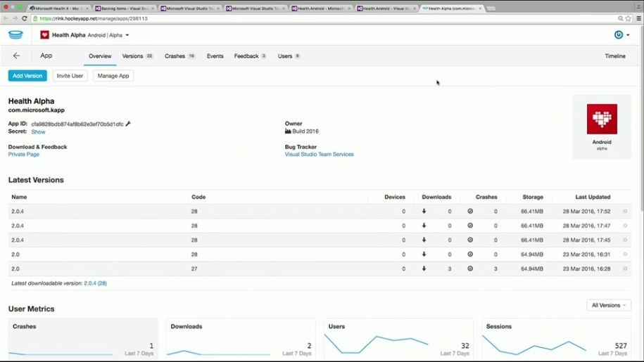The image size is (644, 362).
Task: Click the 64.94MB storage value for code 27
Action: 532,269
